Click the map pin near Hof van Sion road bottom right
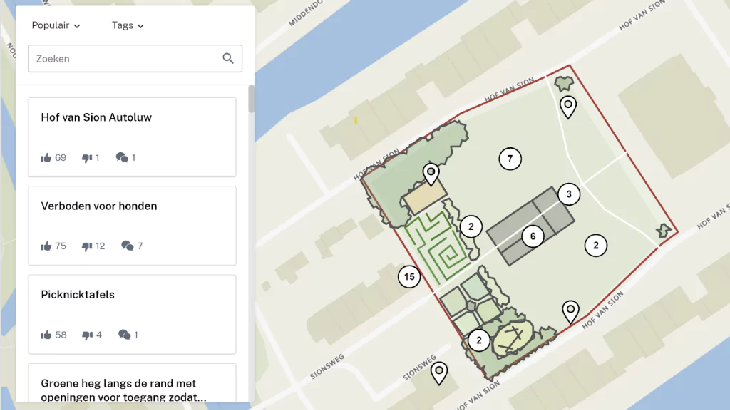Image resolution: width=730 pixels, height=410 pixels. 570,312
